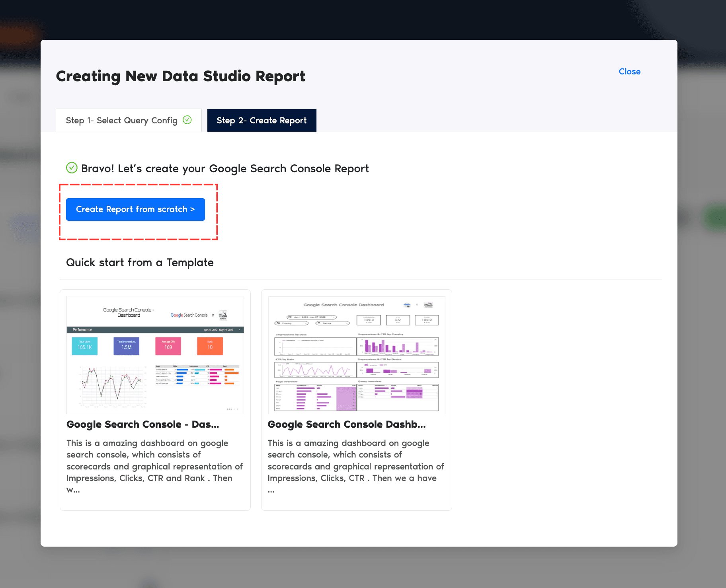The image size is (726, 588).
Task: Click the query table in first template preview
Action: click(197, 375)
